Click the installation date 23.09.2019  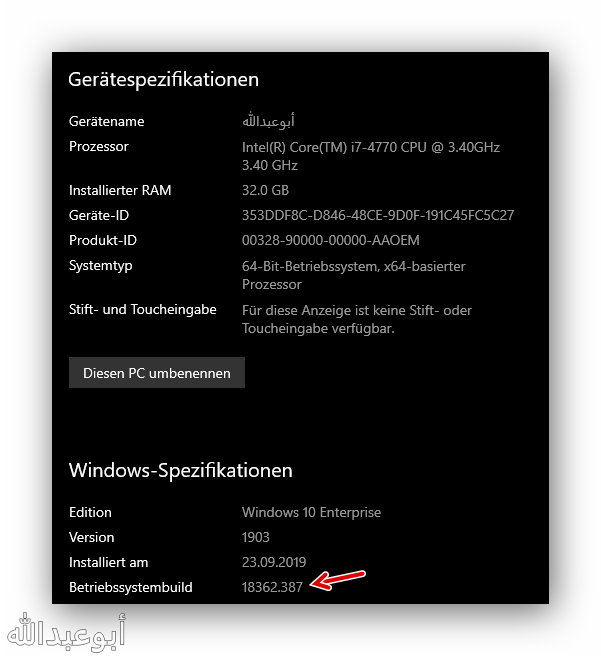point(274,562)
